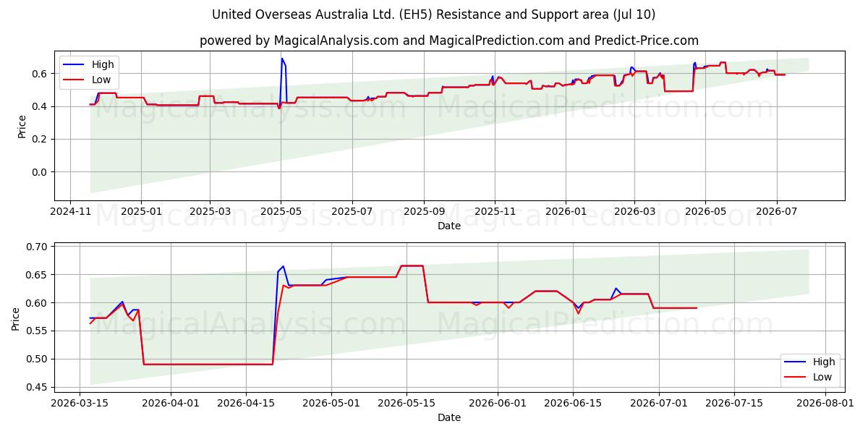Click 'High' in the bottom chart legend

(x=824, y=362)
